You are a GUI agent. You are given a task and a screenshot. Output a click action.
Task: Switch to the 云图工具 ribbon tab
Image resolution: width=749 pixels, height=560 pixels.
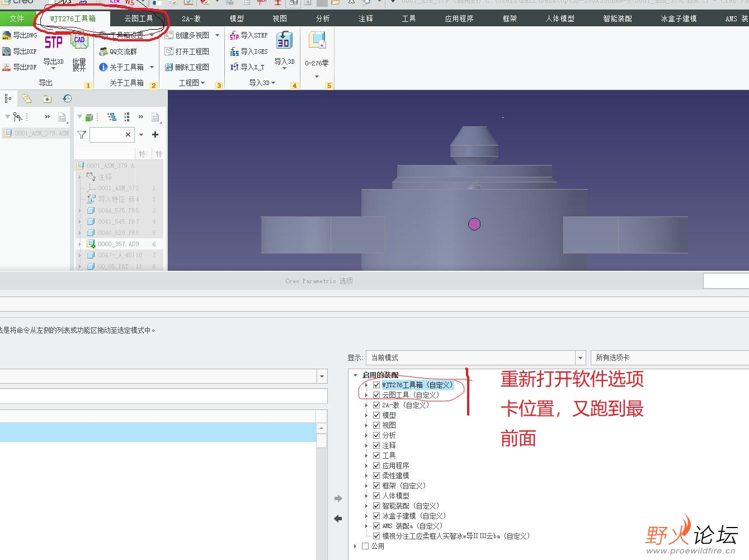[x=138, y=17]
